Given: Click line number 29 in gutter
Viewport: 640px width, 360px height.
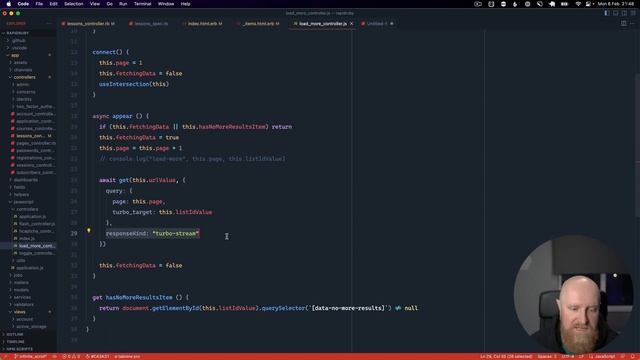Looking at the screenshot, I should tap(73, 233).
